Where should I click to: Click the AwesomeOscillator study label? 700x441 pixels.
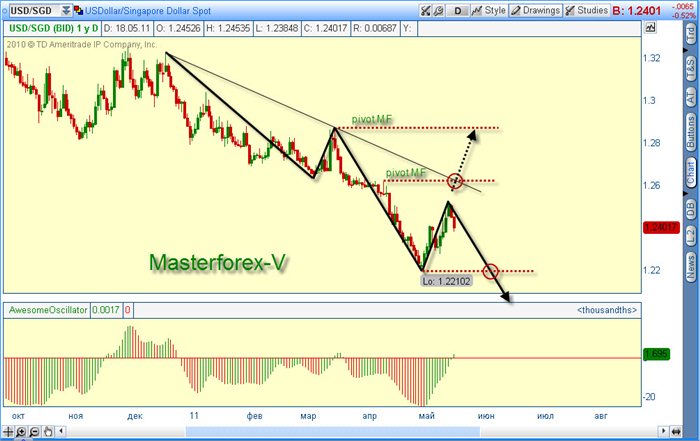point(48,310)
